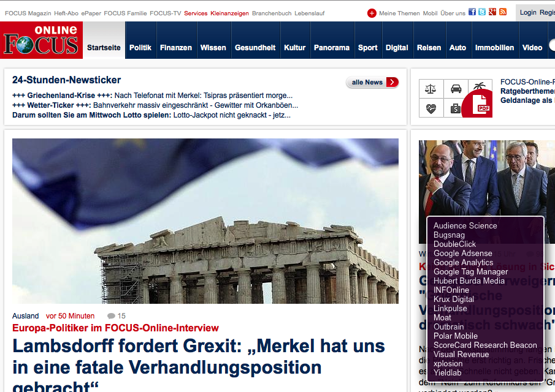This screenshot has width=555, height=392.
Task: Open the Video section
Action: (x=532, y=48)
